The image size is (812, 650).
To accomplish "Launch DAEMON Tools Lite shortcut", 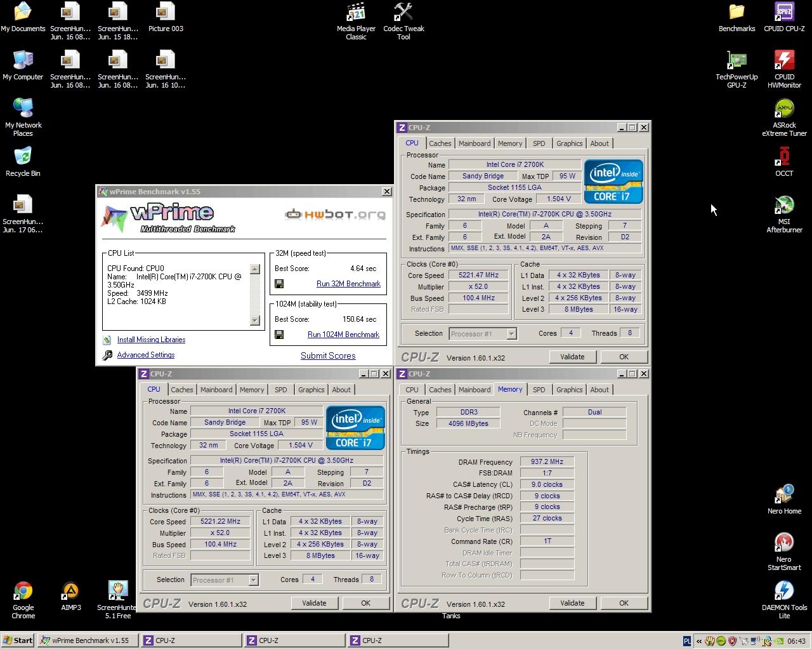I will (784, 600).
